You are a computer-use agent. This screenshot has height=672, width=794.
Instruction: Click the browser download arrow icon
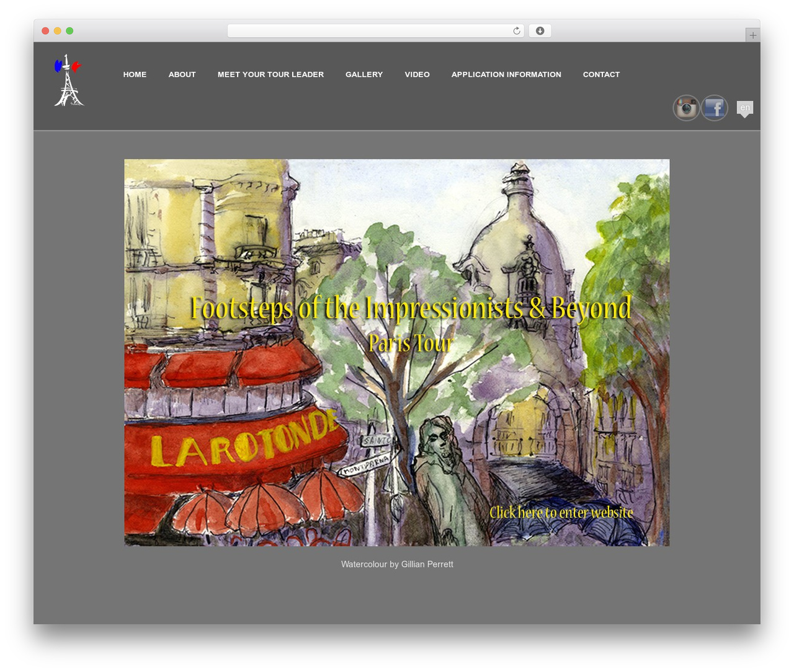pyautogui.click(x=540, y=31)
